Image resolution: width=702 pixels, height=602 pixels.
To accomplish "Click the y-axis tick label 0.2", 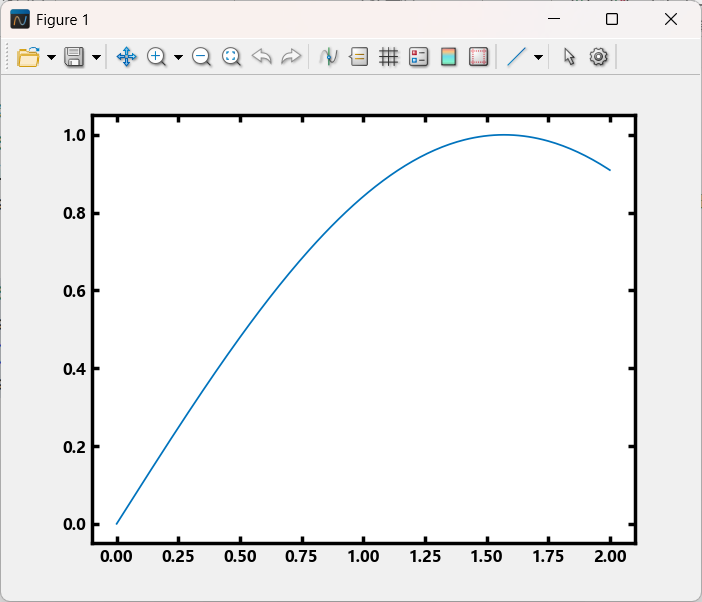I will tap(74, 447).
